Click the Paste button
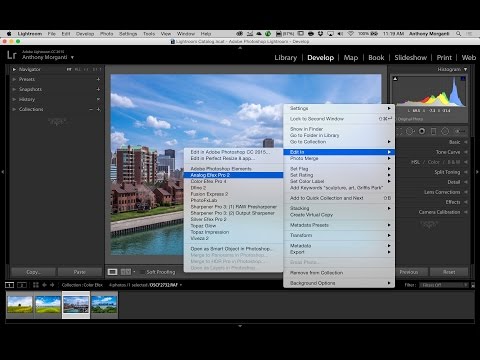Image resolution: width=480 pixels, height=360 pixels. point(80,272)
